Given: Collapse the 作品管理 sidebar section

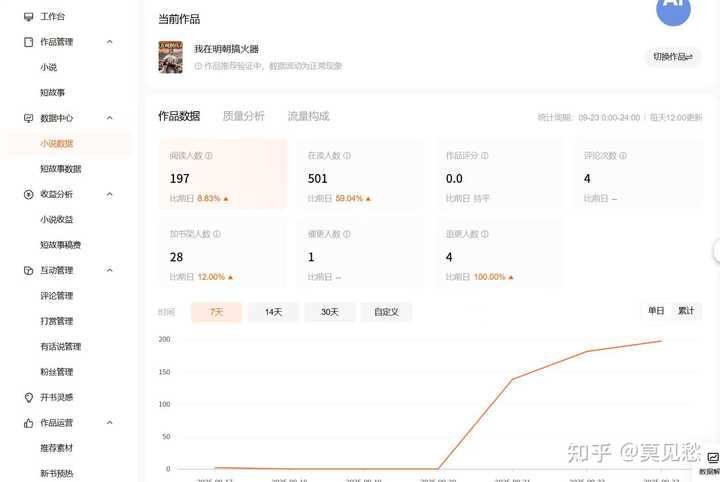Looking at the screenshot, I should tap(109, 42).
